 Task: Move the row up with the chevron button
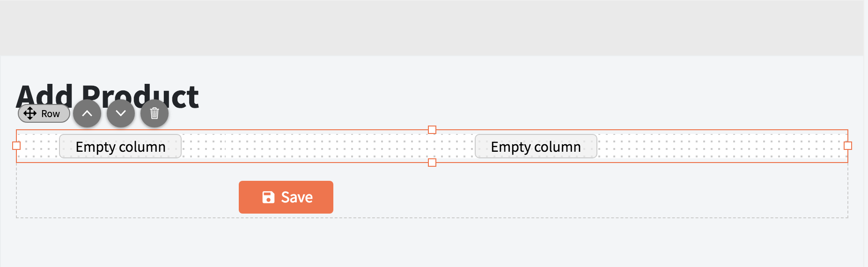point(87,113)
